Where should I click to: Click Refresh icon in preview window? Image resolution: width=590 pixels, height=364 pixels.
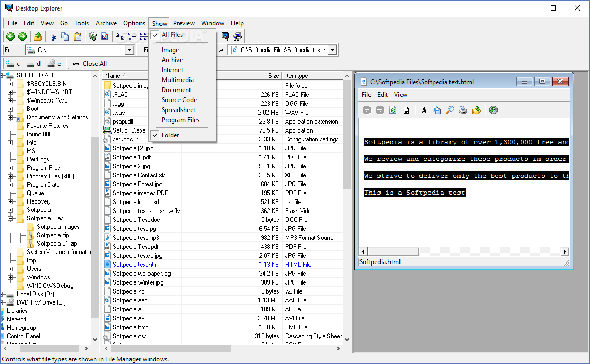(393, 110)
